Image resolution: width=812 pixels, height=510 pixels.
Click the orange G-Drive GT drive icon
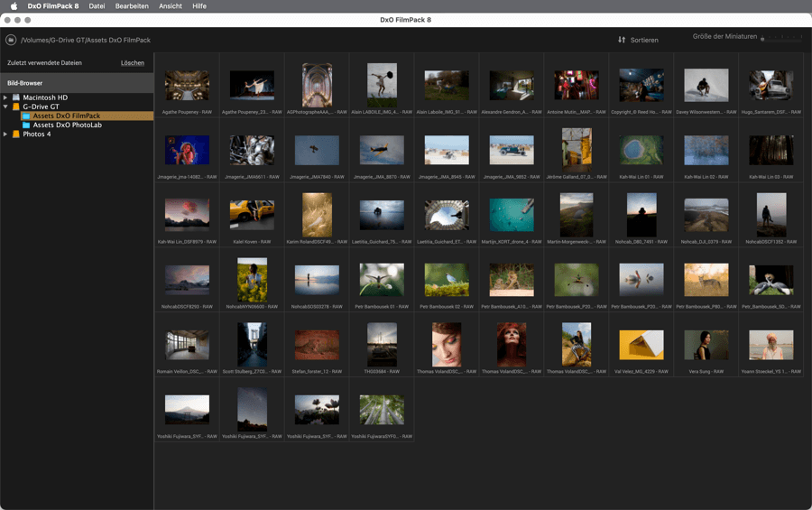(16, 107)
